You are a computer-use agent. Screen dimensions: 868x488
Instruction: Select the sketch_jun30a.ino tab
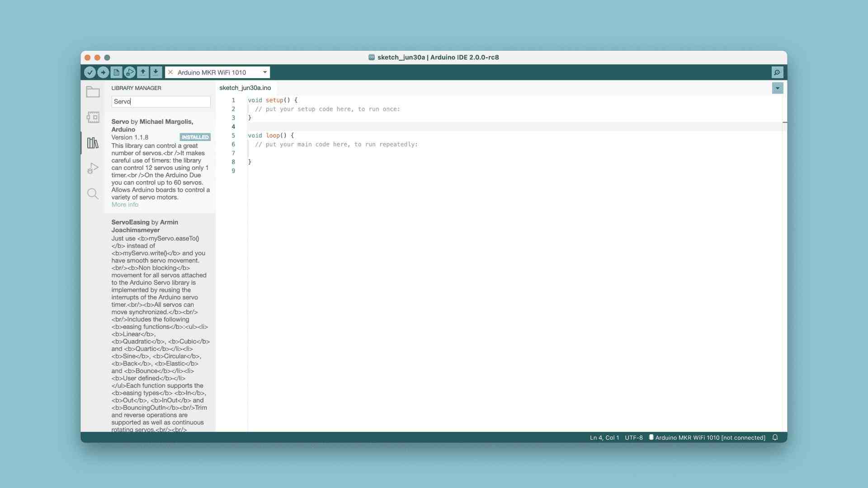(245, 88)
